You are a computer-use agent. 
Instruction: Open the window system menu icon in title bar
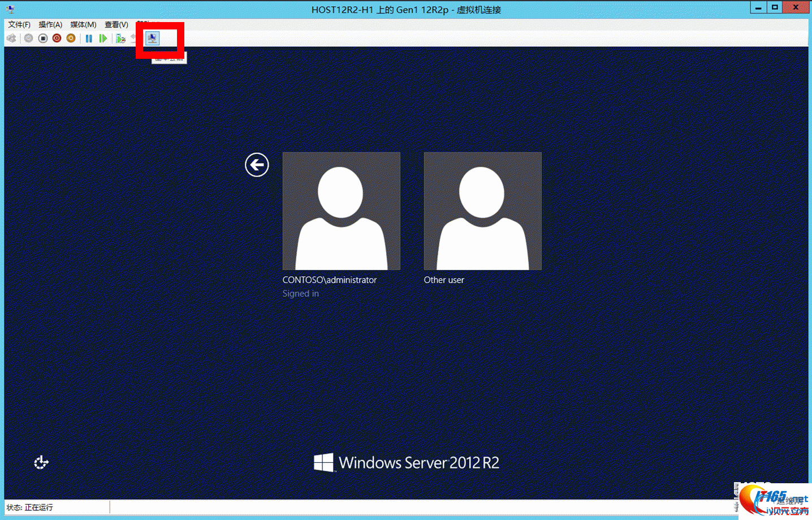click(x=10, y=9)
